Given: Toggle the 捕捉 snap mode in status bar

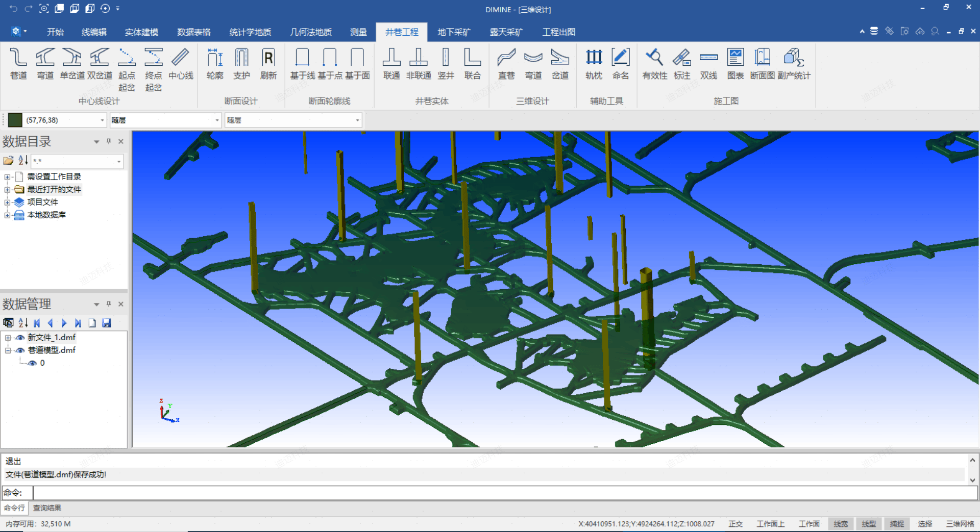Looking at the screenshot, I should (x=897, y=524).
